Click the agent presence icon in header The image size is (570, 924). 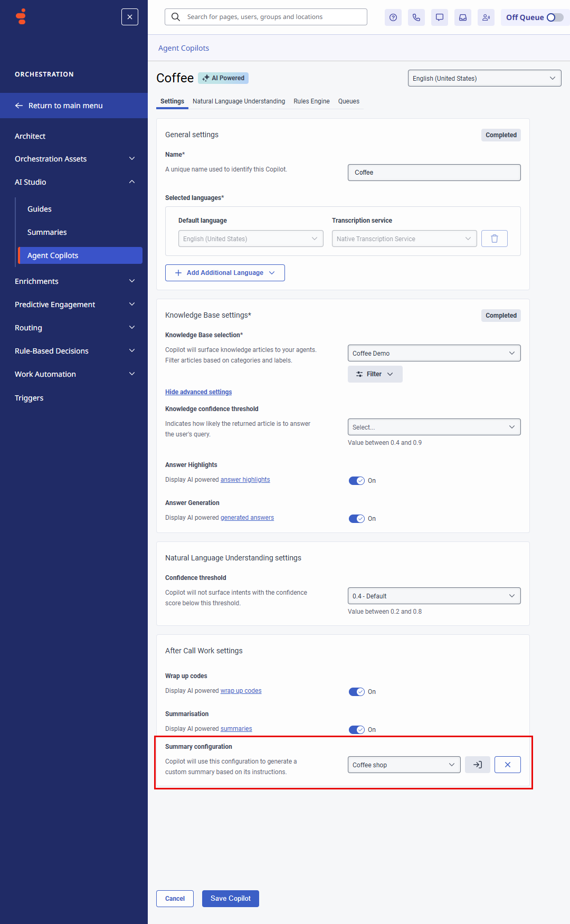pyautogui.click(x=486, y=17)
